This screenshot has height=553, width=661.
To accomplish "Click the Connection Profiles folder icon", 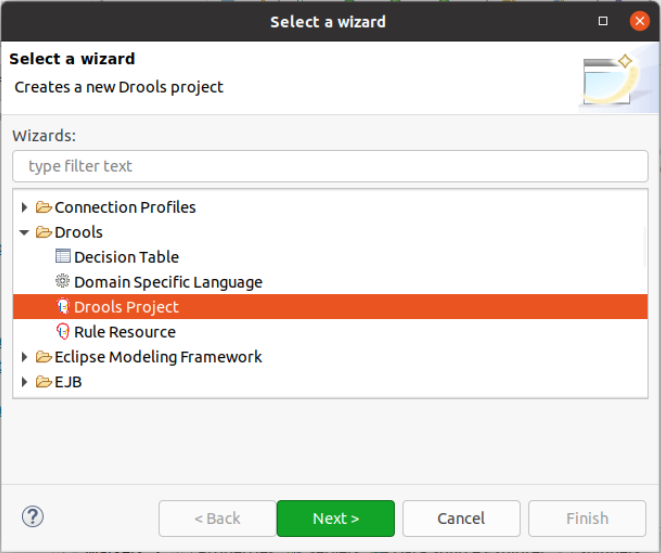I will tap(44, 207).
